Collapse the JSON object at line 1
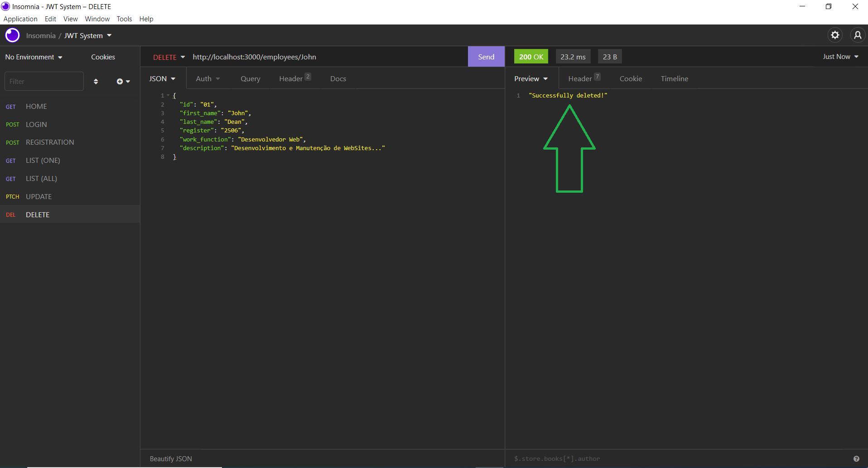Viewport: 868px width, 468px height. (x=168, y=95)
